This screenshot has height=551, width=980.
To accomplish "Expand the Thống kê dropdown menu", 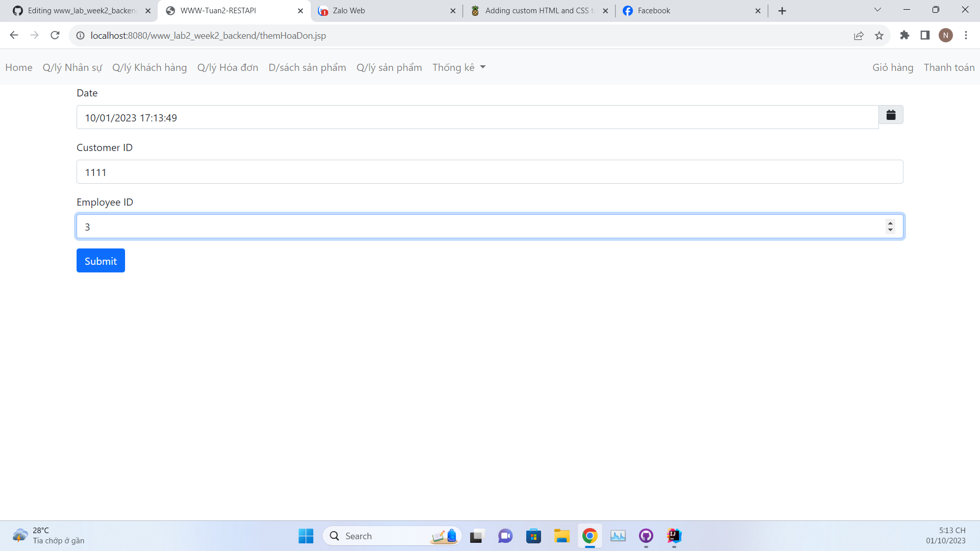I will tap(459, 67).
